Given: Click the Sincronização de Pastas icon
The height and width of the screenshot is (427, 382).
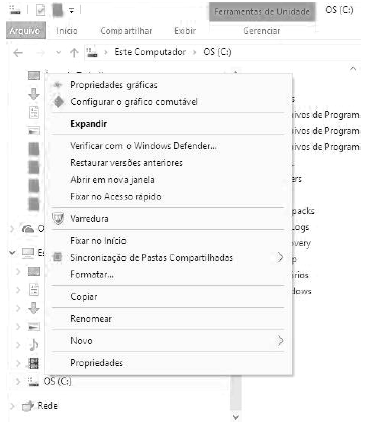Looking at the screenshot, I should [x=58, y=257].
